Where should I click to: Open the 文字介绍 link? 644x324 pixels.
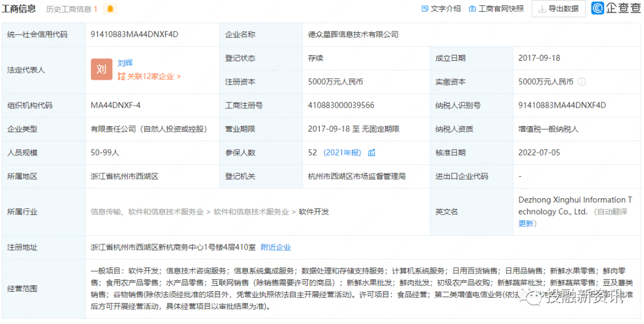445,8
